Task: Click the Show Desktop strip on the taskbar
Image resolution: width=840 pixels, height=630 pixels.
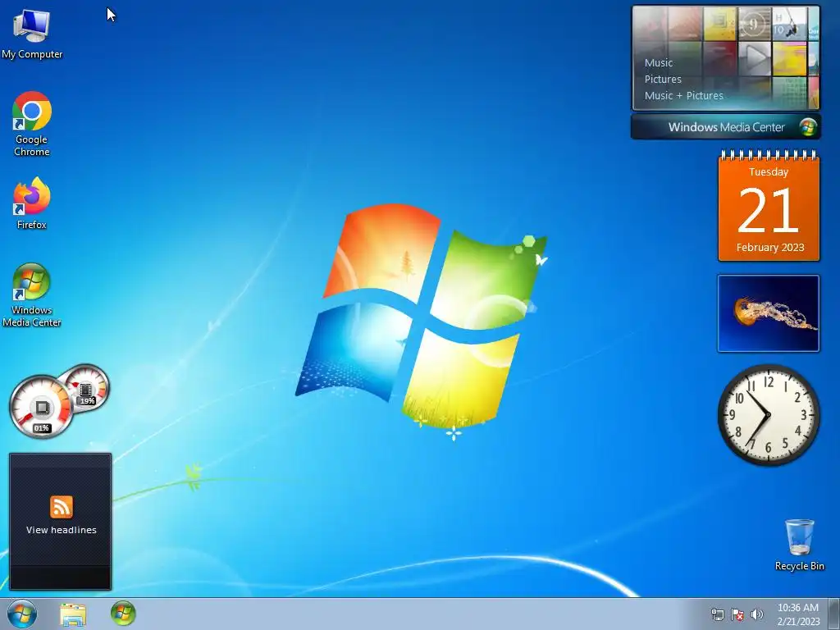Action: (x=834, y=614)
